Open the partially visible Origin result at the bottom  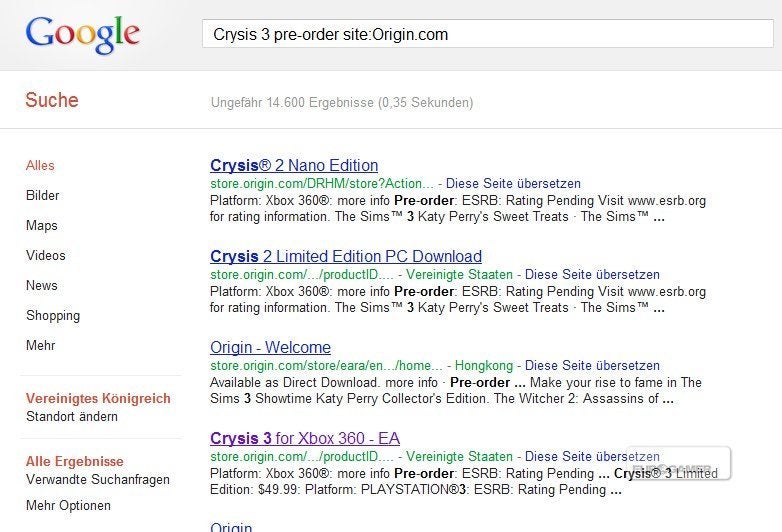231,527
